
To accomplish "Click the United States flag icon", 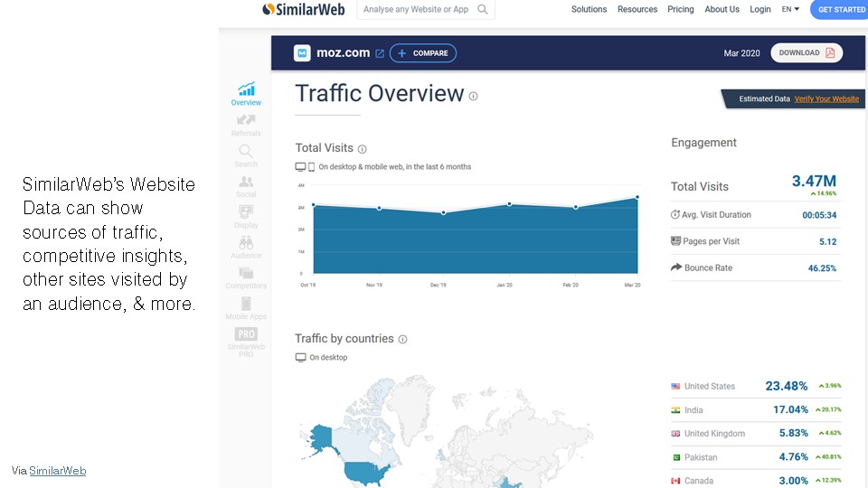I will 676,386.
